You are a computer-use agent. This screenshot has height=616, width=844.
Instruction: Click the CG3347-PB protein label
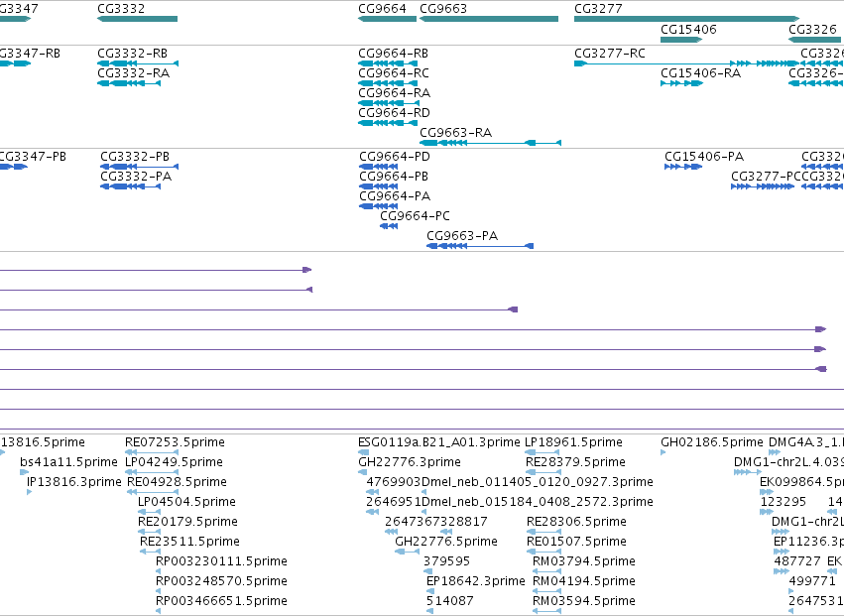pos(32,157)
